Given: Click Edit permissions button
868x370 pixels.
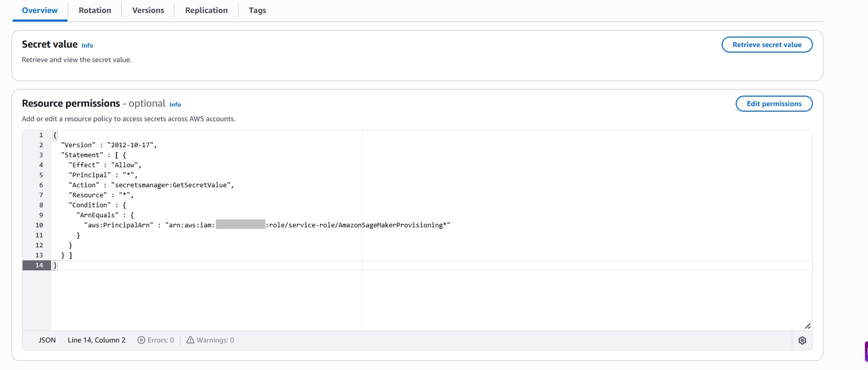Looking at the screenshot, I should click(774, 104).
